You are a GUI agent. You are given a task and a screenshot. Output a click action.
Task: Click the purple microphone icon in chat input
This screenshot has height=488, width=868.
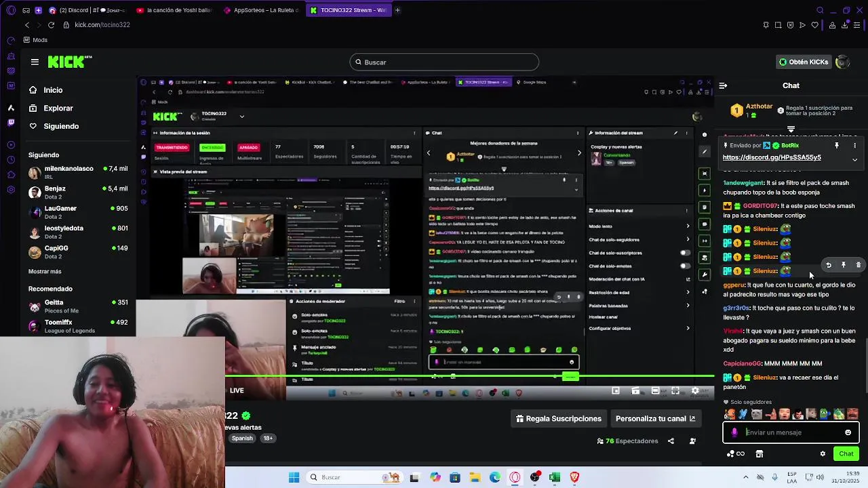[734, 432]
